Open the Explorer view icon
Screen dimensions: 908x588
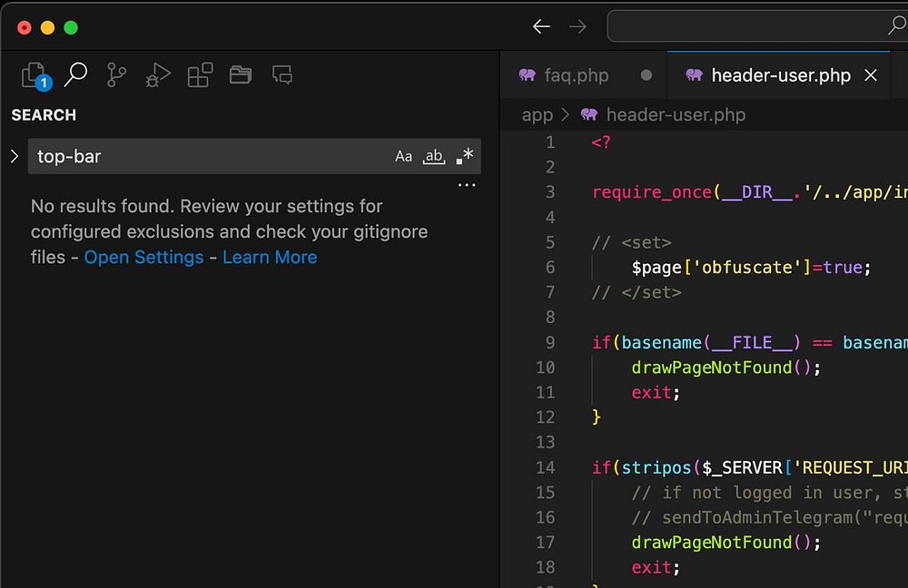[35, 75]
